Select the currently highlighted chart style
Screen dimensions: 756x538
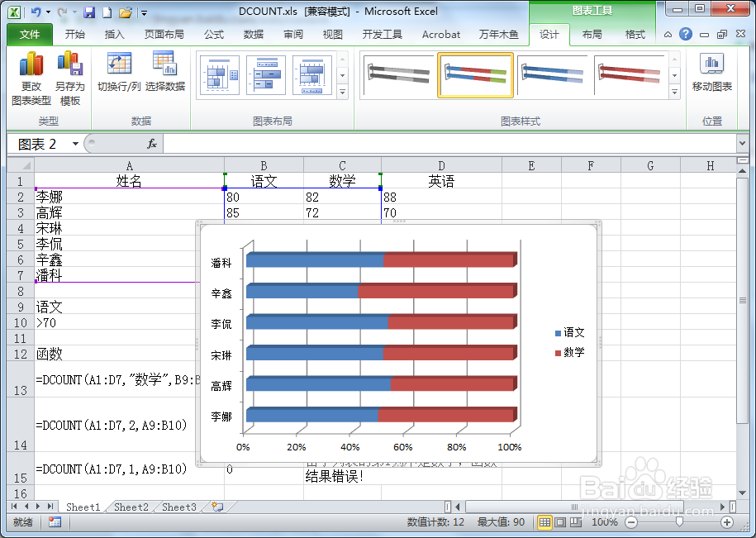tap(475, 74)
